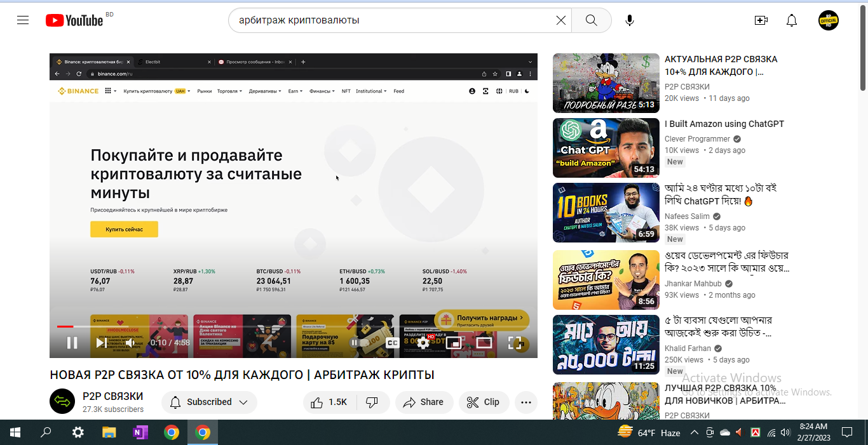This screenshot has height=445, width=868.
Task: Open title I Built Amazon using ChatGPT
Action: point(724,124)
